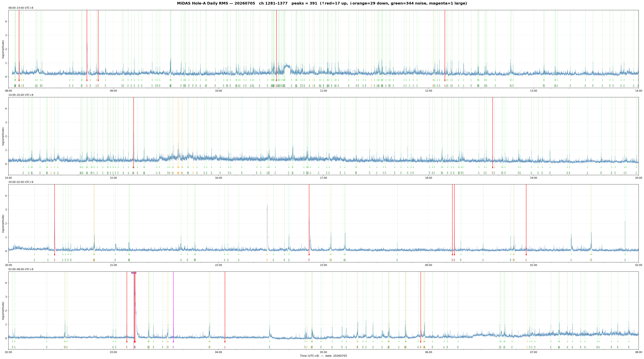Click the red peak label 304

[452, 260]
